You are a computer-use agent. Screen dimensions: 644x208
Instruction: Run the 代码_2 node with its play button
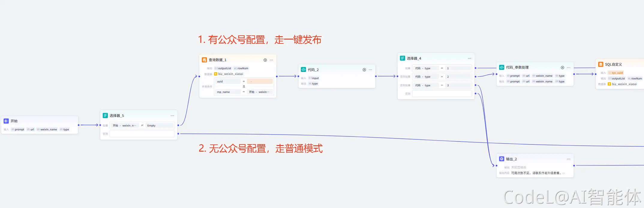click(x=364, y=70)
